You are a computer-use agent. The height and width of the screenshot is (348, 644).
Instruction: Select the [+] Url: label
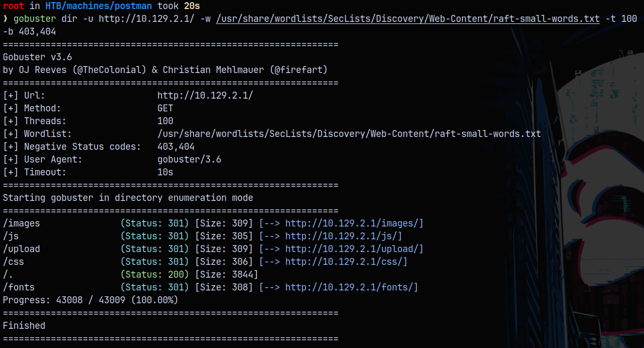click(24, 95)
